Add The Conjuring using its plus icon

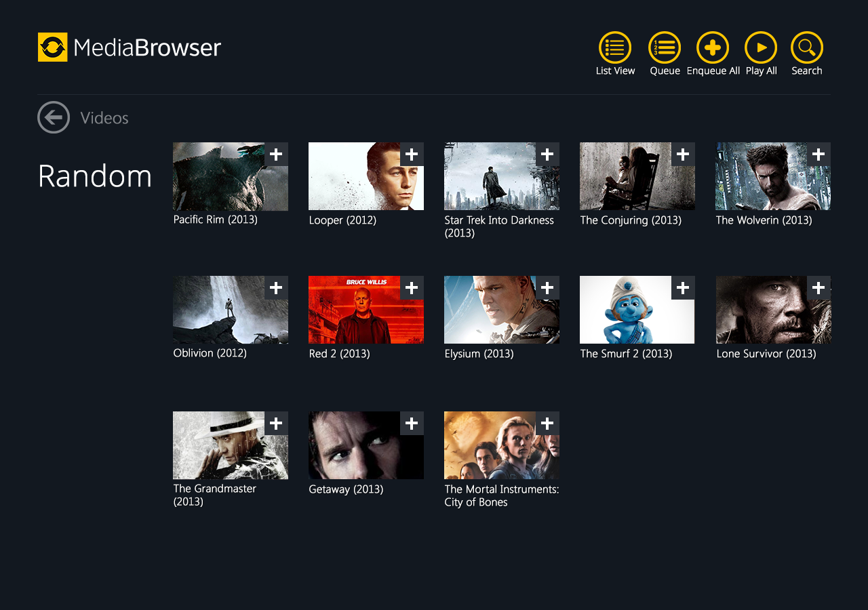[683, 155]
